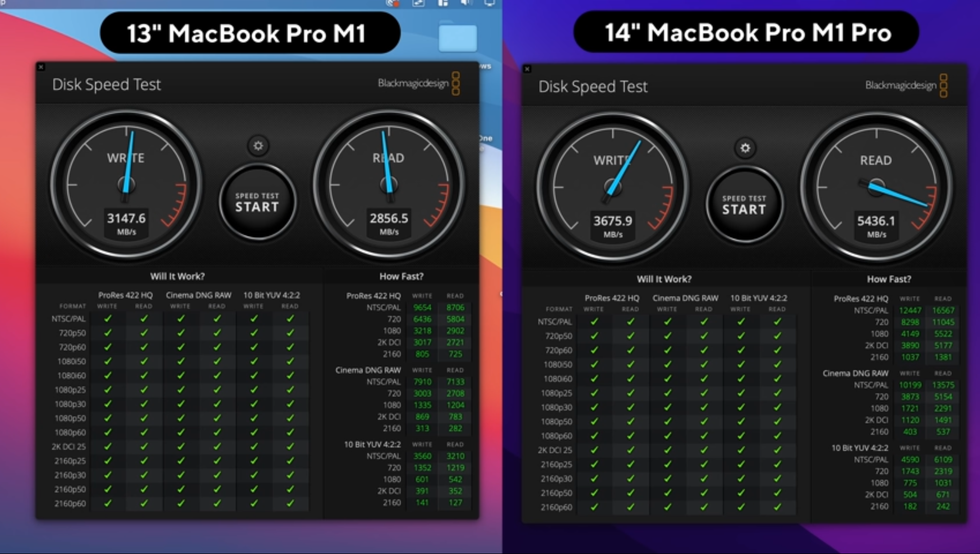Click the value 12447 in right How Fast table
This screenshot has height=554, width=980.
pos(910,311)
